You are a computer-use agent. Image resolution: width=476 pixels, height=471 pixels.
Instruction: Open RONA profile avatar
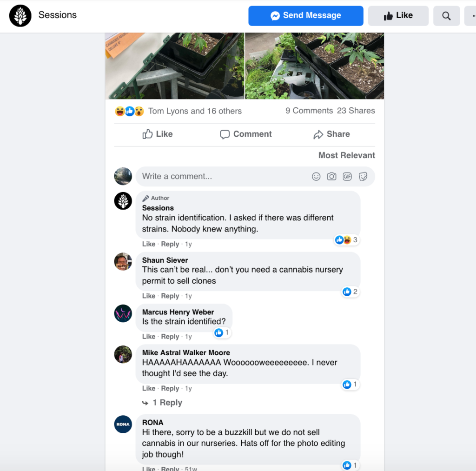click(x=123, y=424)
